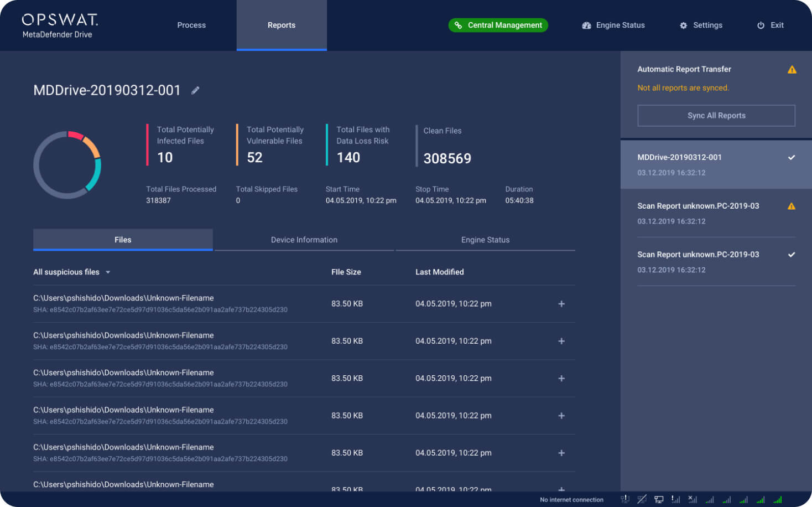The width and height of the screenshot is (812, 507).
Task: Expand second listed file row with plus
Action: 561,341
